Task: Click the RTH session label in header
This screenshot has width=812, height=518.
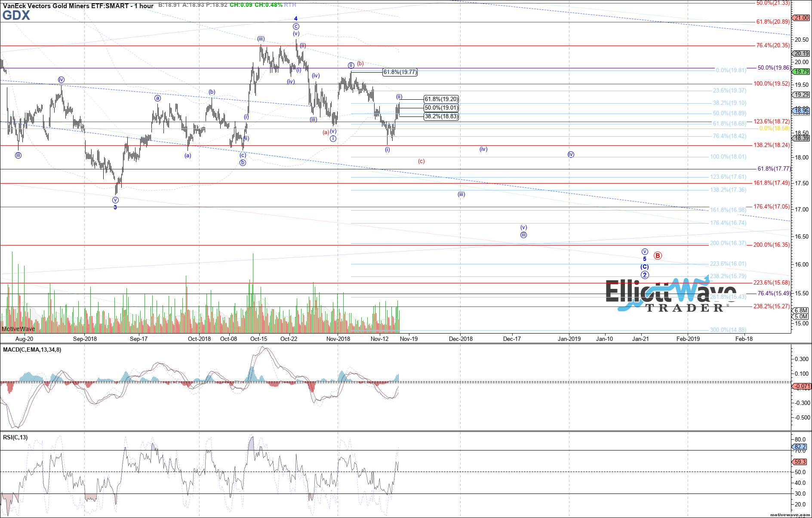Action: (290, 5)
